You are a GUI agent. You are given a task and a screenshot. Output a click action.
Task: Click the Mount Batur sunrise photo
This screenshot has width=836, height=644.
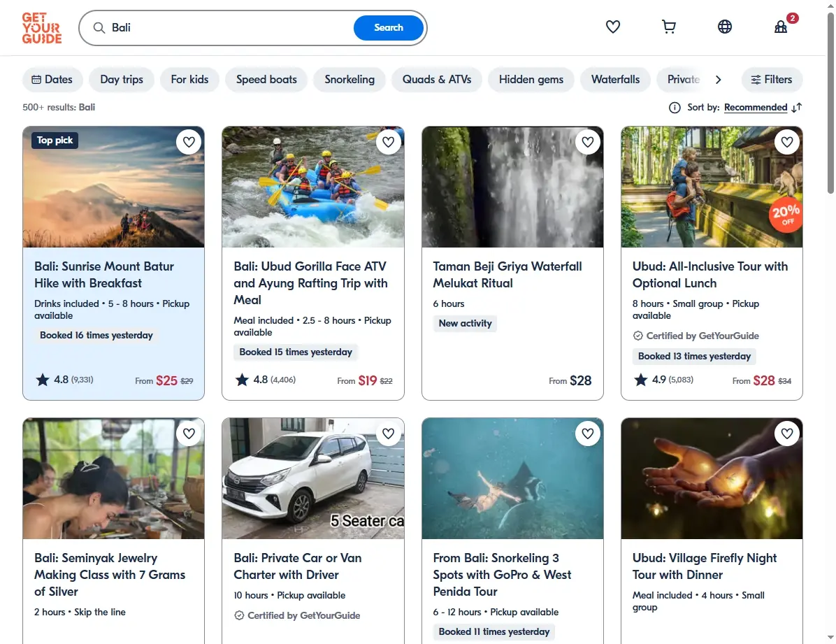pyautogui.click(x=113, y=187)
